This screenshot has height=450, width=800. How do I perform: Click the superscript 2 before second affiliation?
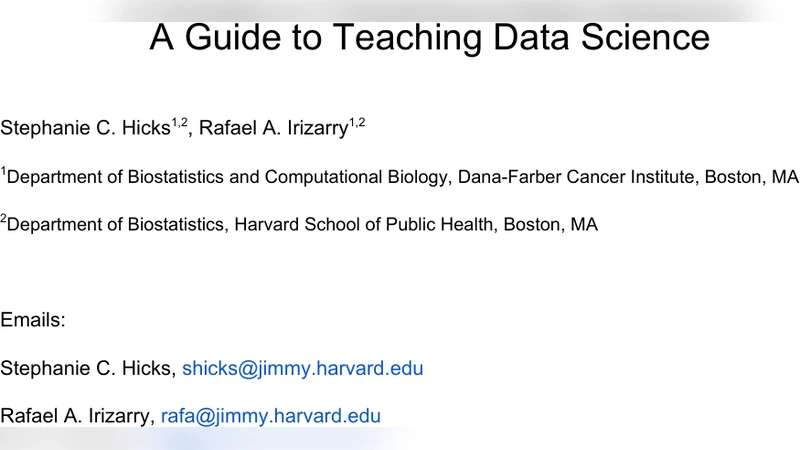[x=3, y=220]
